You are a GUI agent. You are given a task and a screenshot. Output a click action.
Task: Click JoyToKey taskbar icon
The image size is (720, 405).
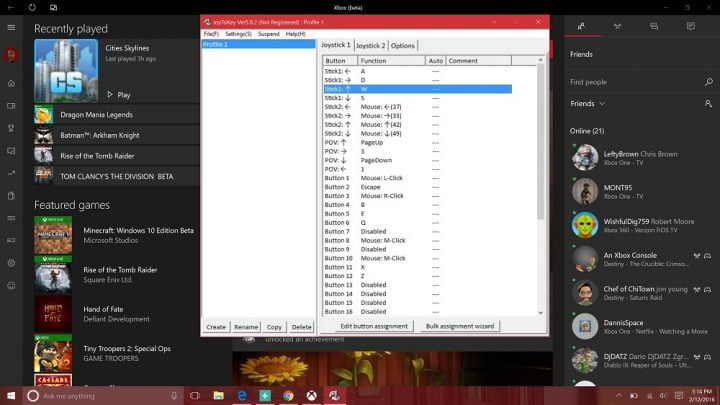pos(335,396)
